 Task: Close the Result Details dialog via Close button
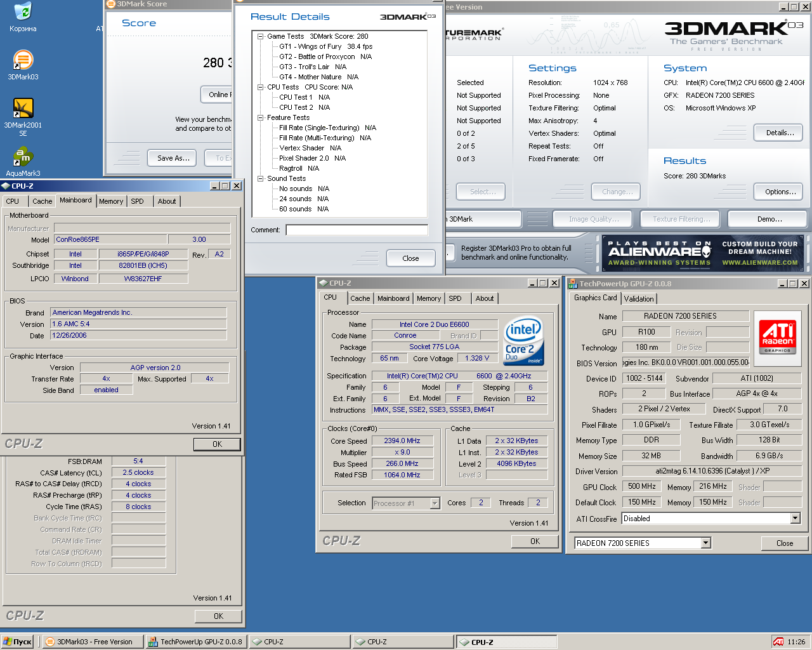pyautogui.click(x=410, y=258)
